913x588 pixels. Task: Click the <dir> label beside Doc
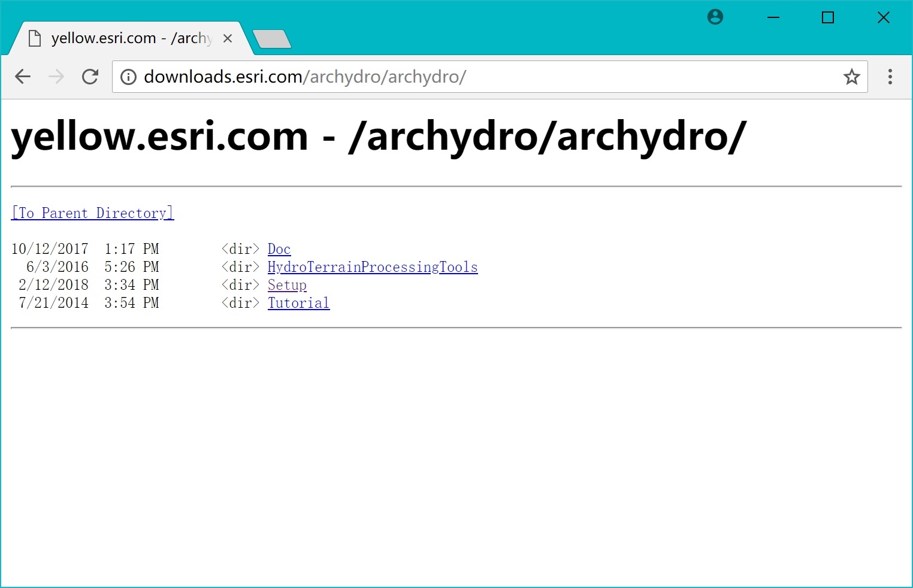click(x=240, y=249)
